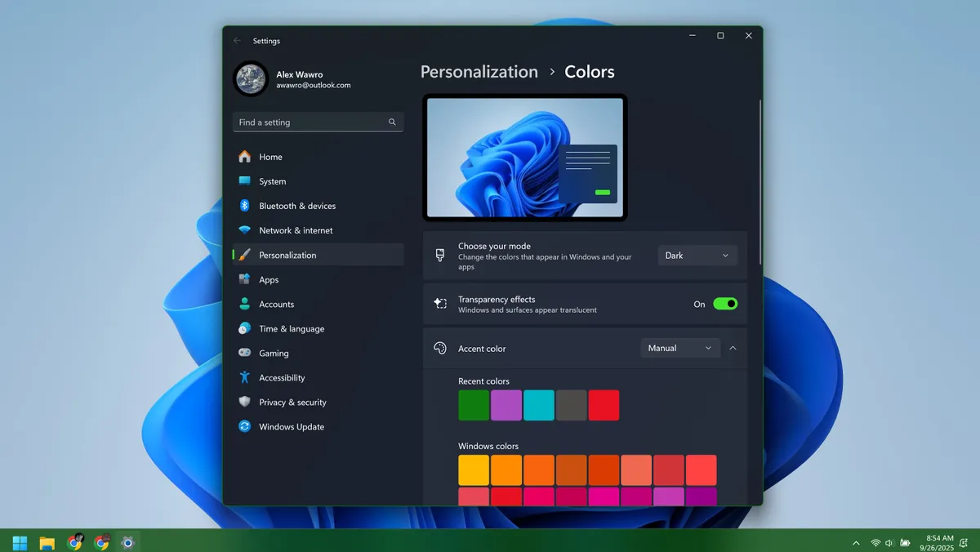980x552 pixels.
Task: Turn off Transparency effects
Action: [726, 303]
